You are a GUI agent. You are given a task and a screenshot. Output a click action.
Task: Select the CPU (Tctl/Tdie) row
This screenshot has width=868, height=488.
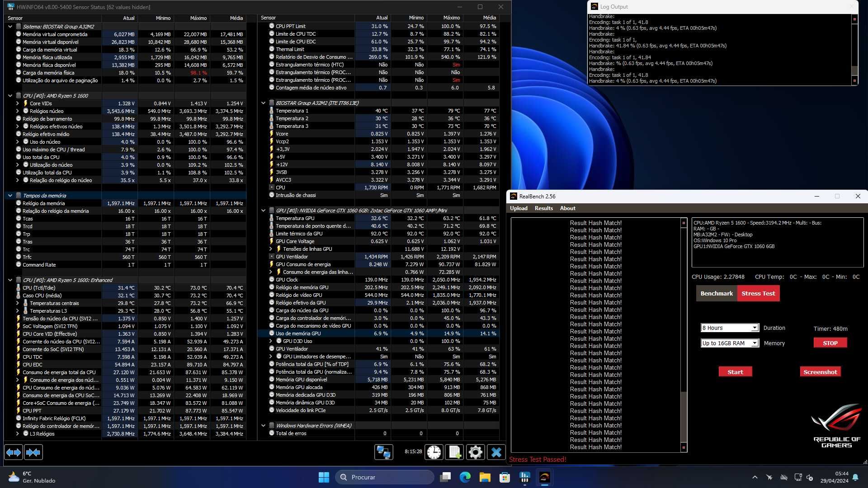tap(125, 288)
